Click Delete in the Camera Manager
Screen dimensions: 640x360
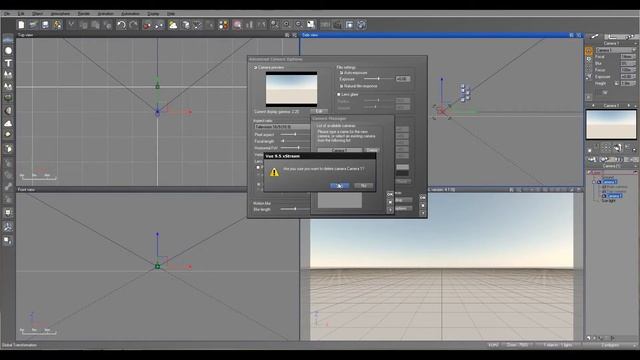tap(371, 150)
